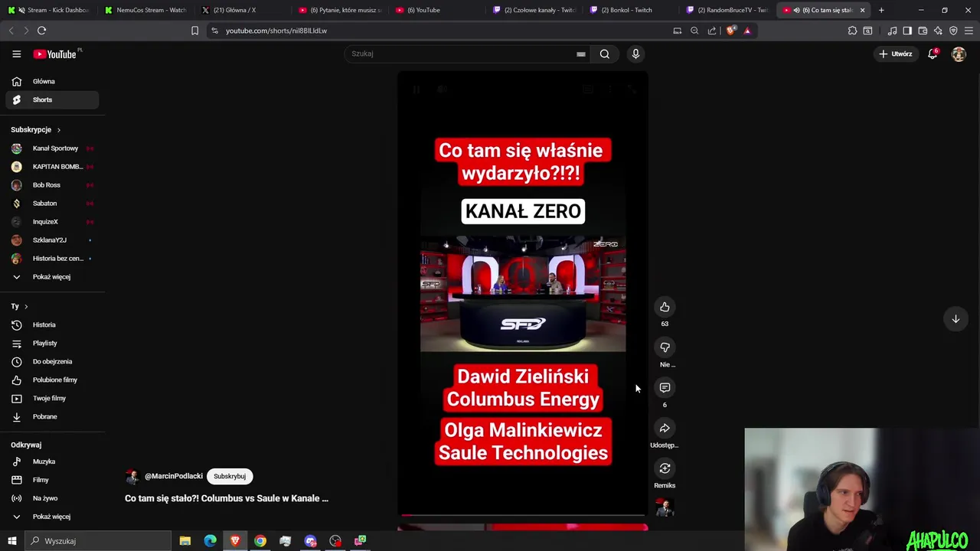Image resolution: width=980 pixels, height=551 pixels.
Task: Reload the page in the browser
Action: tap(41, 31)
